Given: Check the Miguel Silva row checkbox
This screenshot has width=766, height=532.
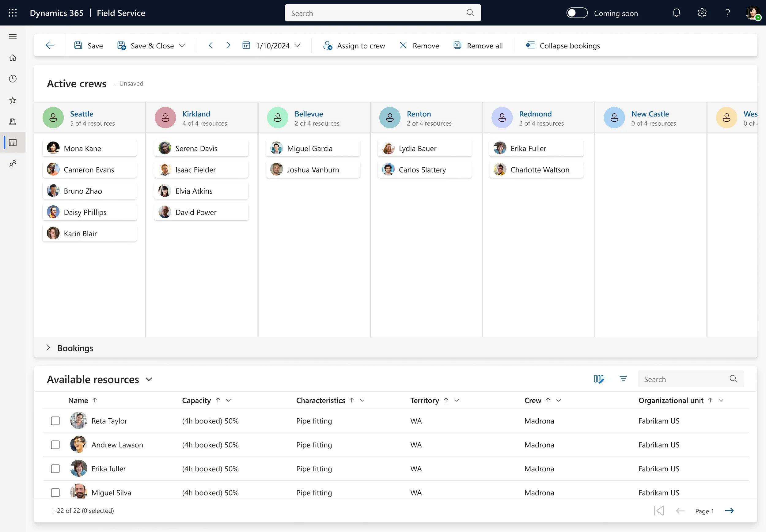Looking at the screenshot, I should coord(55,493).
